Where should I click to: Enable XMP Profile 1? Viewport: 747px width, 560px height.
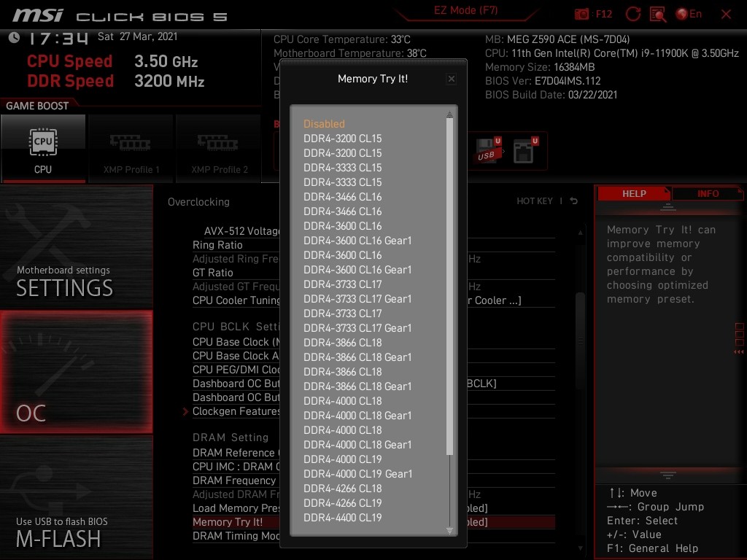(131, 148)
